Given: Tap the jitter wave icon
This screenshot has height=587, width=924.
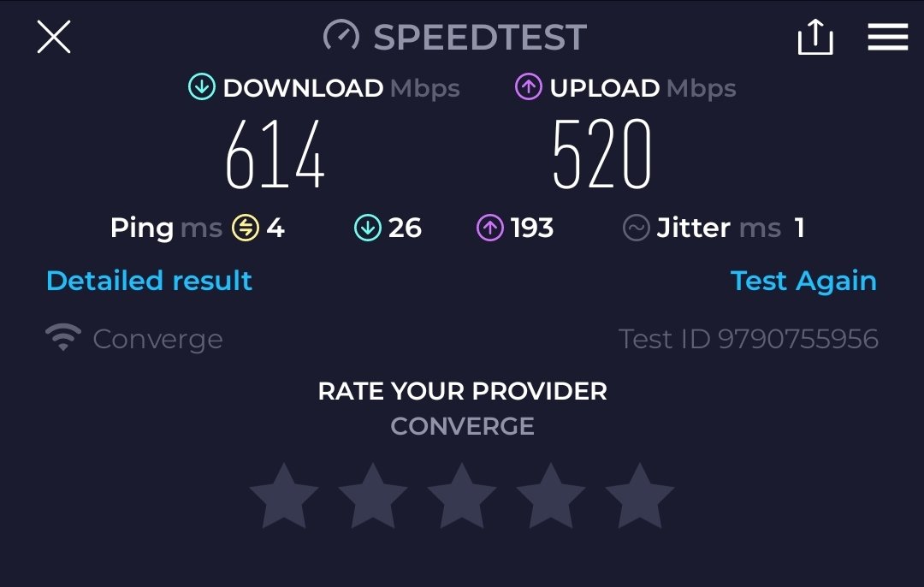Looking at the screenshot, I should (x=637, y=228).
